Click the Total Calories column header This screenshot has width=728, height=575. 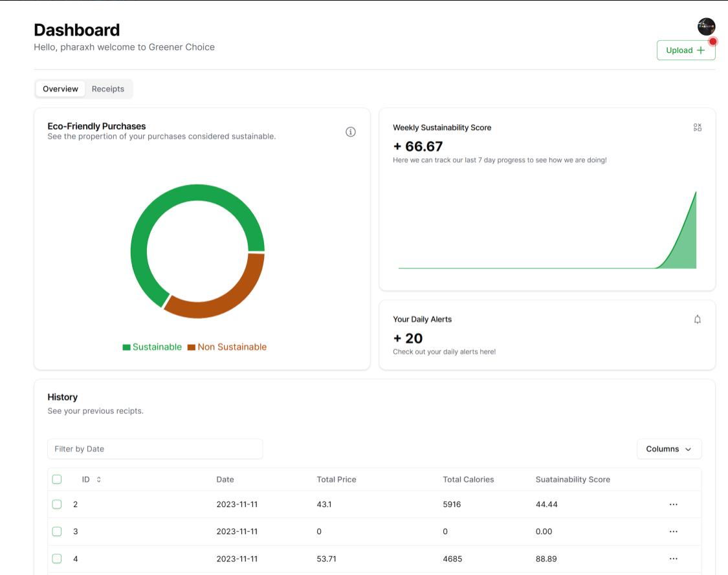pos(469,479)
